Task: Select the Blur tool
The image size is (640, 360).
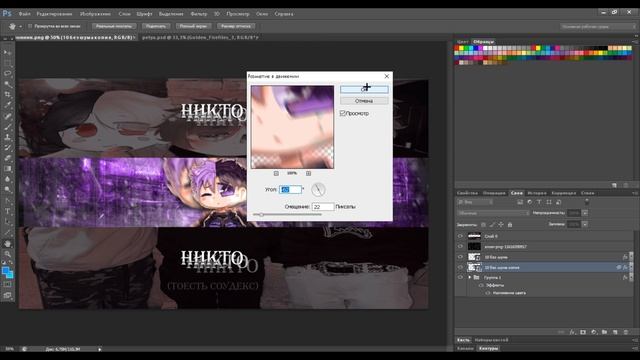Action: coord(7,179)
